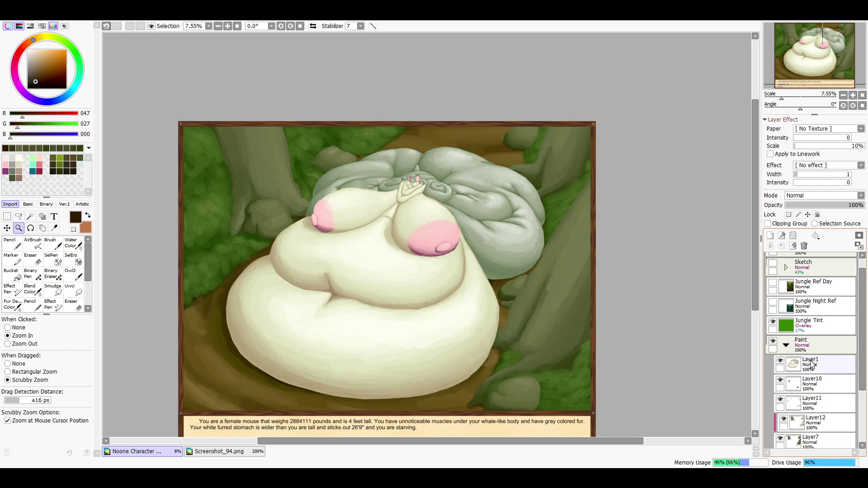Click the Opacity slider bar
Image resolution: width=868 pixels, height=488 pixels.
click(825, 205)
